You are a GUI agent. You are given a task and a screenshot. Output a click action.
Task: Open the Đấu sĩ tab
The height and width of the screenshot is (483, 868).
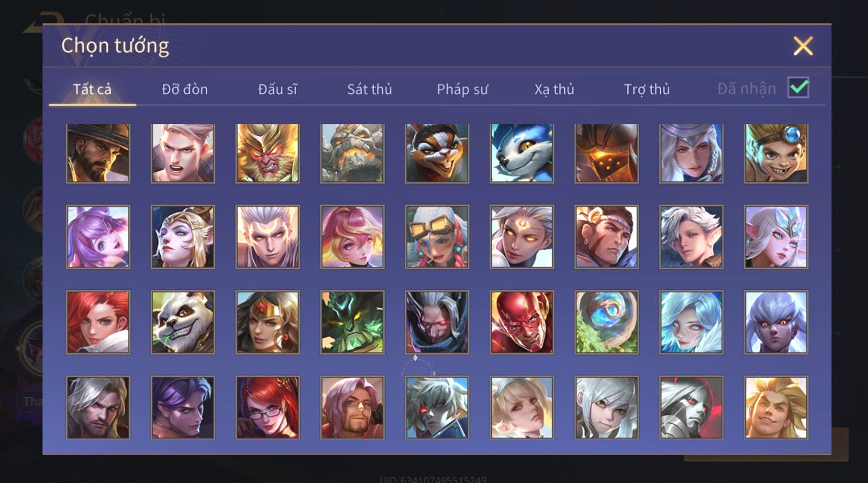tap(277, 89)
